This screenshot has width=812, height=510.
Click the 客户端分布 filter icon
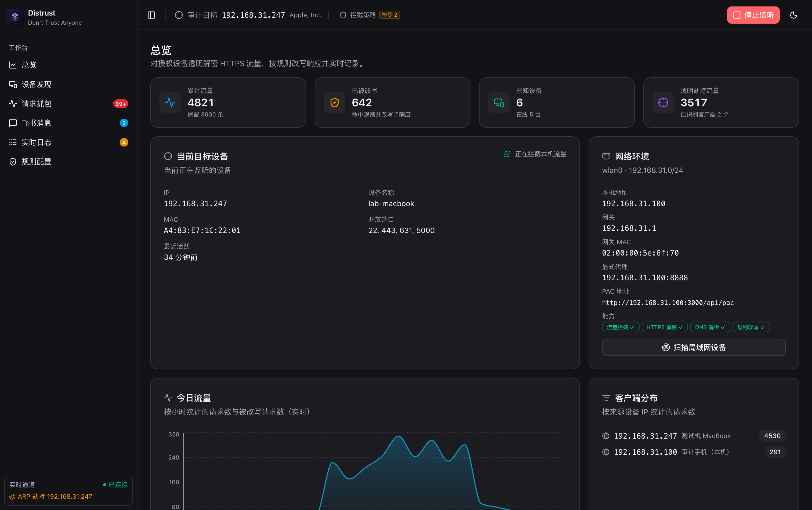pyautogui.click(x=606, y=398)
